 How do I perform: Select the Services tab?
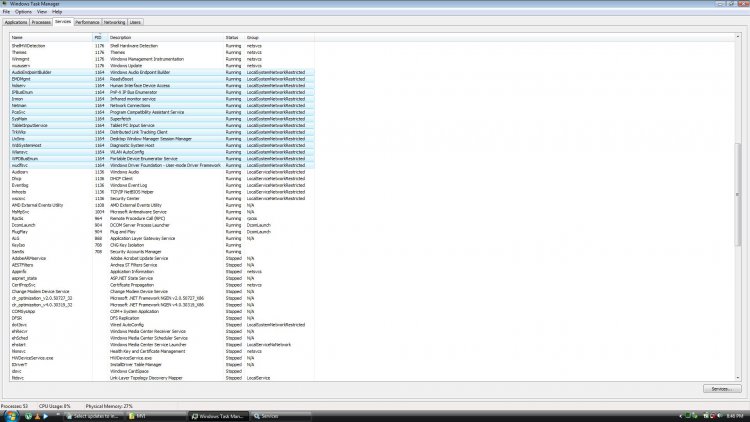(x=63, y=22)
